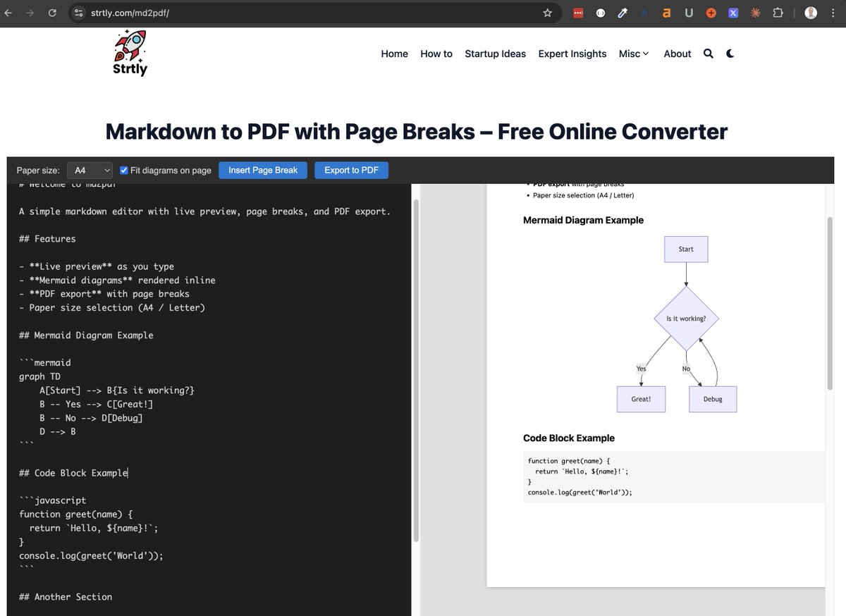Expand the Misc menu

pyautogui.click(x=634, y=54)
